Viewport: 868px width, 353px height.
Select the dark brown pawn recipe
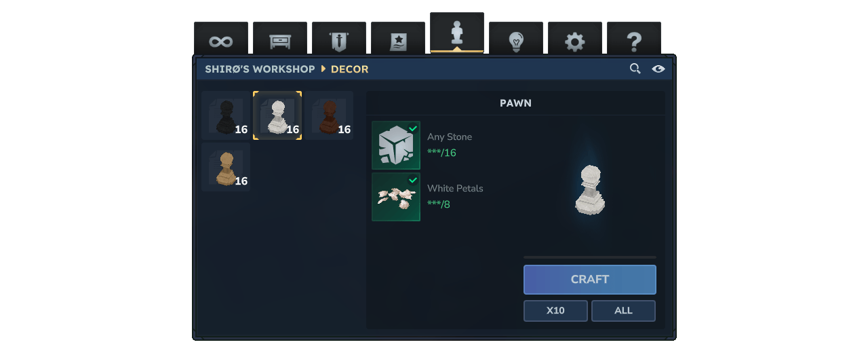(329, 115)
